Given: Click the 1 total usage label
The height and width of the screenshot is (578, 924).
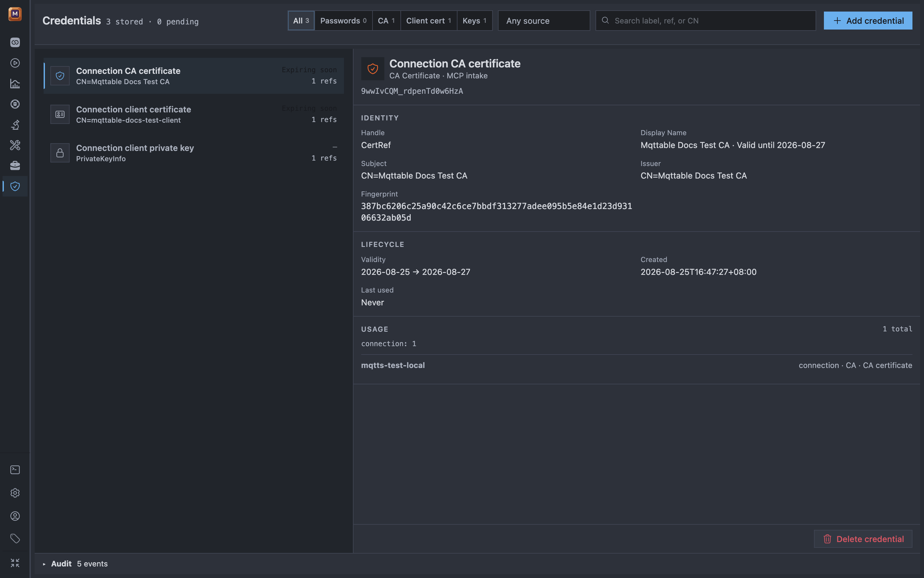Looking at the screenshot, I should point(897,329).
